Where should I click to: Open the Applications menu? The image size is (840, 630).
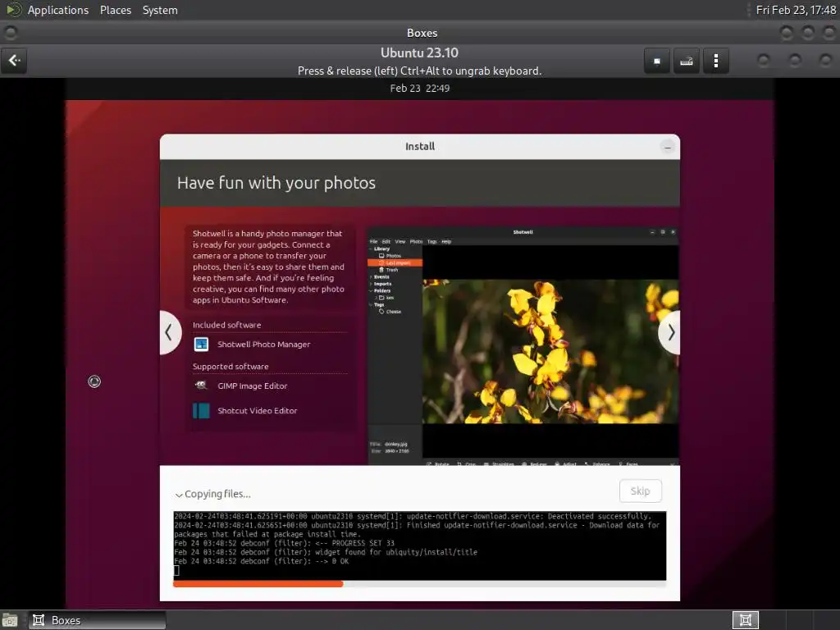click(x=58, y=10)
